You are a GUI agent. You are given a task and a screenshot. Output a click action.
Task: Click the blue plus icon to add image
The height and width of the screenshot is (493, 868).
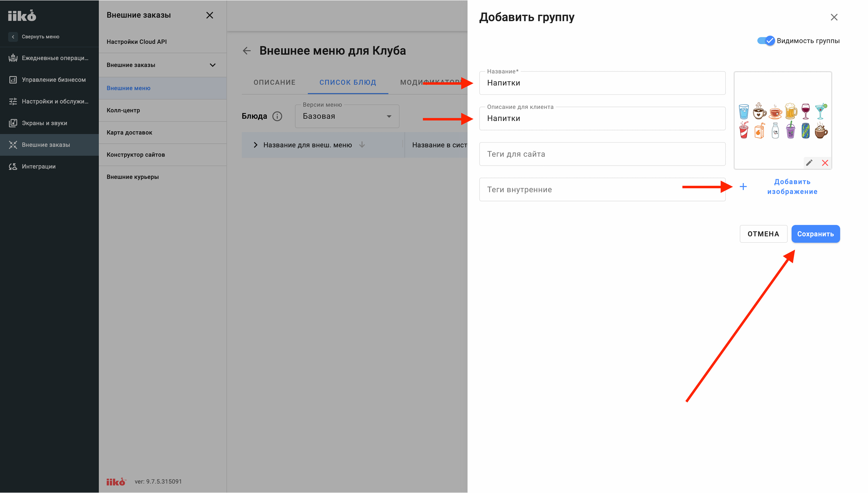point(743,187)
